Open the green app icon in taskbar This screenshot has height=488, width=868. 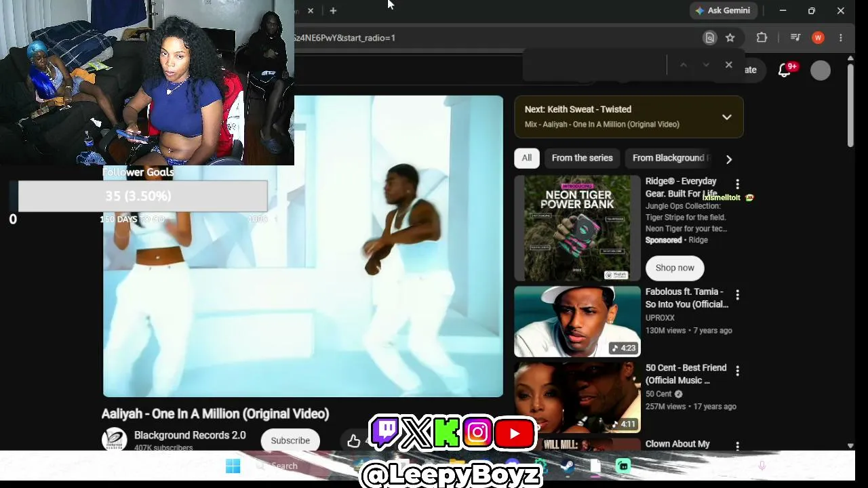click(x=623, y=466)
